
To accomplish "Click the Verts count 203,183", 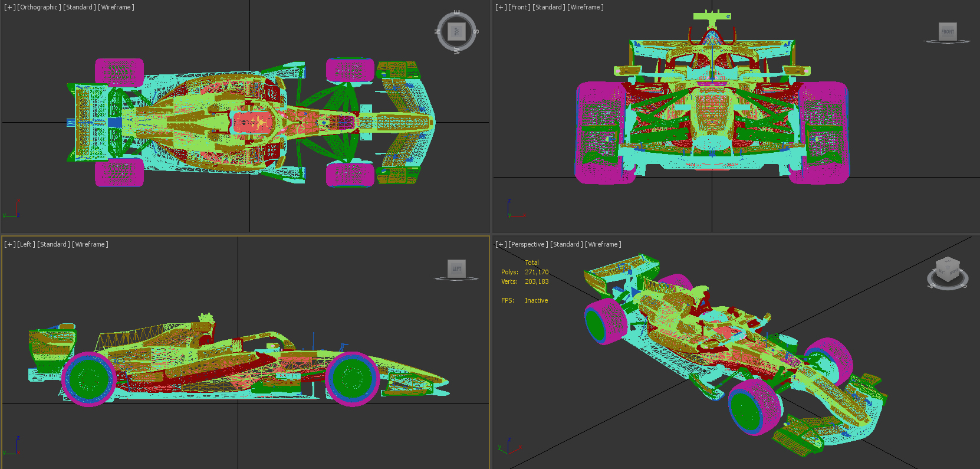I will pos(537,281).
